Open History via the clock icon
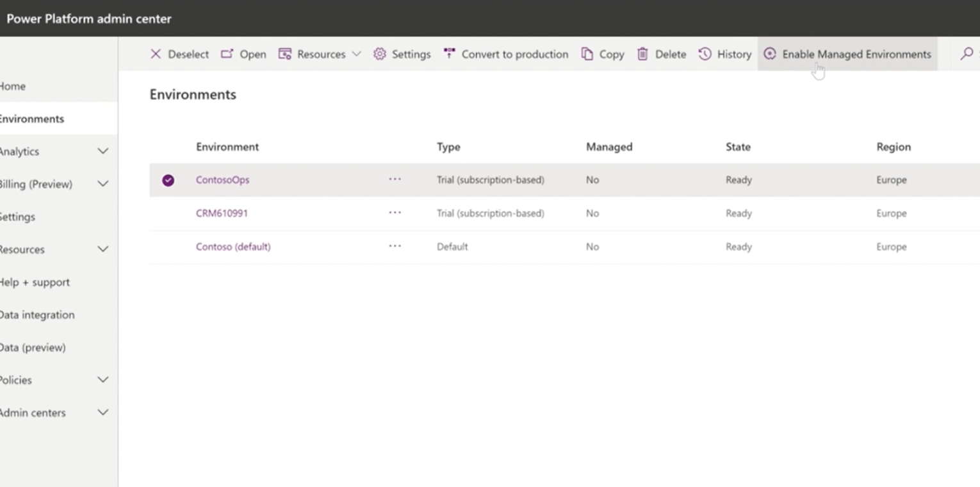This screenshot has height=487, width=980. [705, 54]
